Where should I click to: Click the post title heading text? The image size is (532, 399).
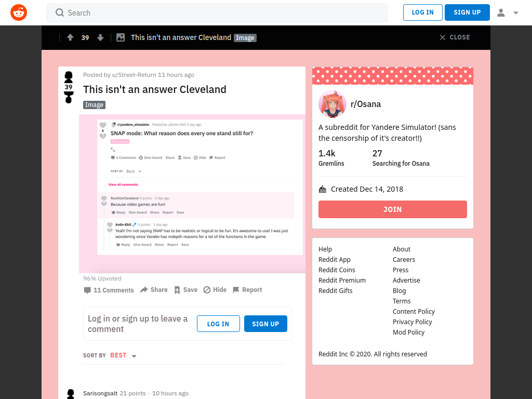click(x=154, y=89)
